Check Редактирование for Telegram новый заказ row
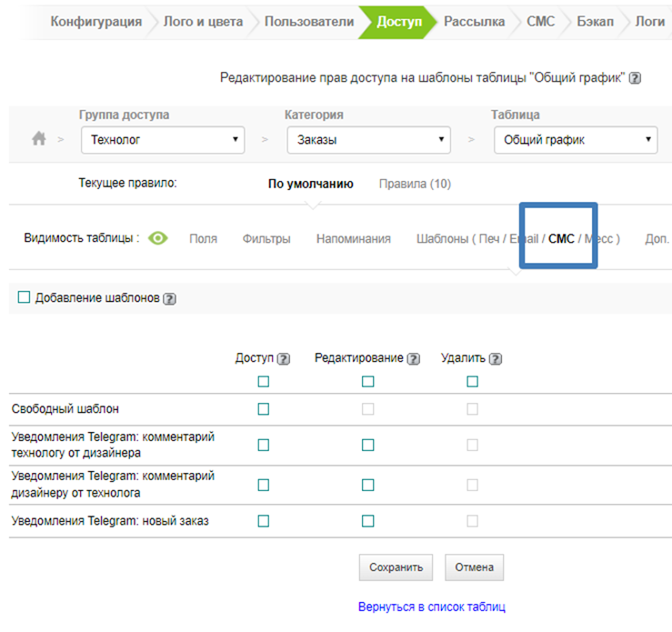 (368, 521)
